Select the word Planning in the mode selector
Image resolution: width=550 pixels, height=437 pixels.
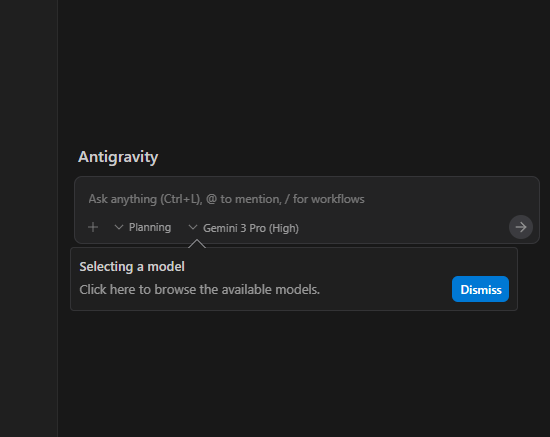coord(150,228)
